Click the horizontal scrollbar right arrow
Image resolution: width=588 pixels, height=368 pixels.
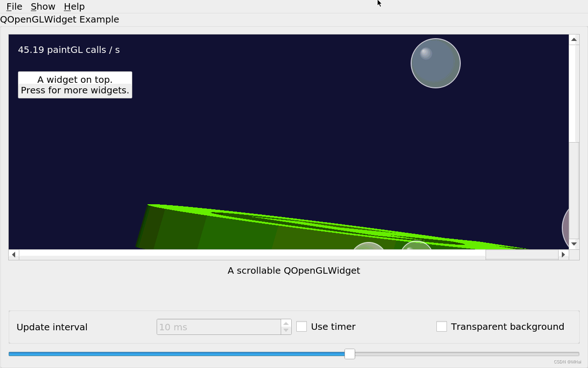coord(564,254)
